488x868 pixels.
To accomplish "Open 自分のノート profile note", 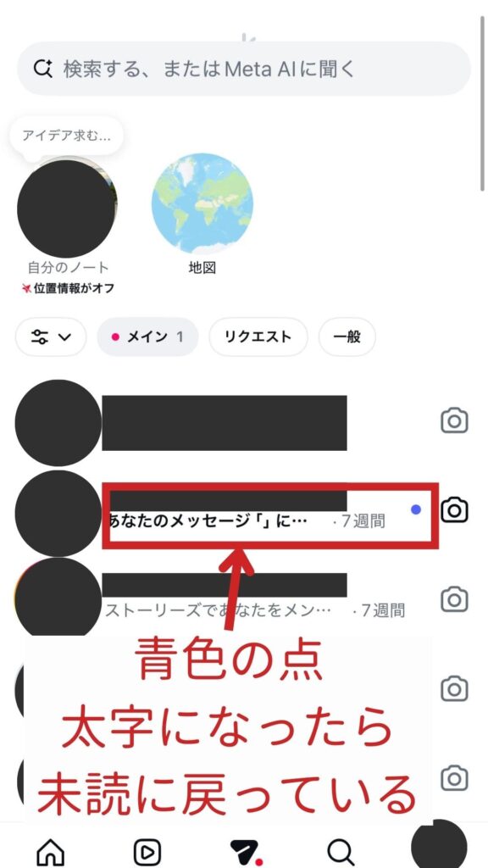I will [x=68, y=209].
